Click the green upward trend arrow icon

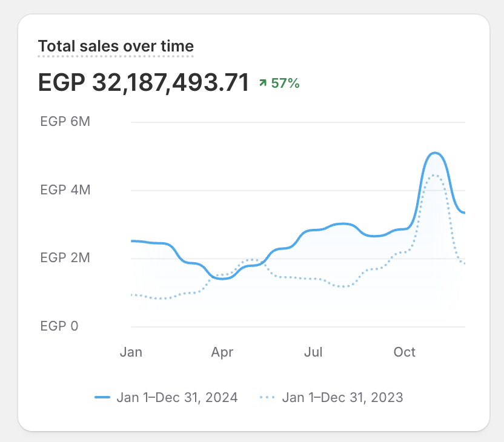(263, 84)
